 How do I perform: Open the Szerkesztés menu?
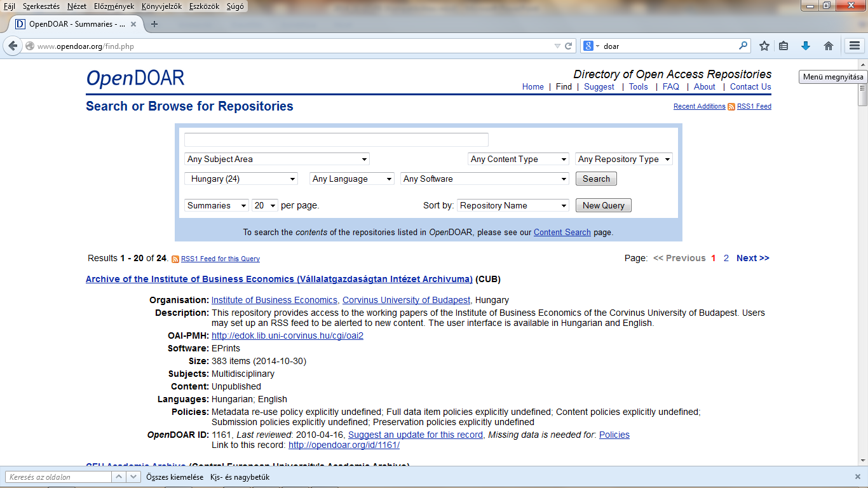(41, 6)
